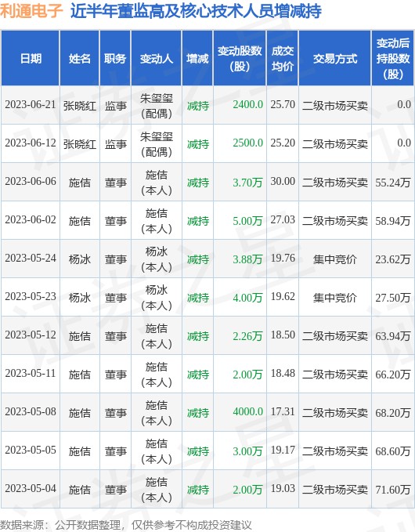Select 二级市场买卖 in the 2023-06-06 row
The image size is (415, 532).
(x=335, y=183)
